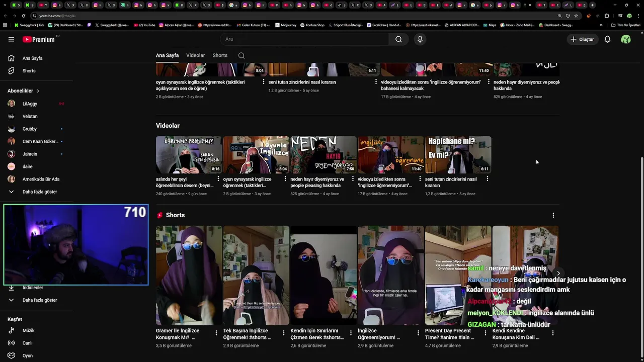Open a new browser tab with plus
The width and height of the screenshot is (644, 362).
pos(592,5)
